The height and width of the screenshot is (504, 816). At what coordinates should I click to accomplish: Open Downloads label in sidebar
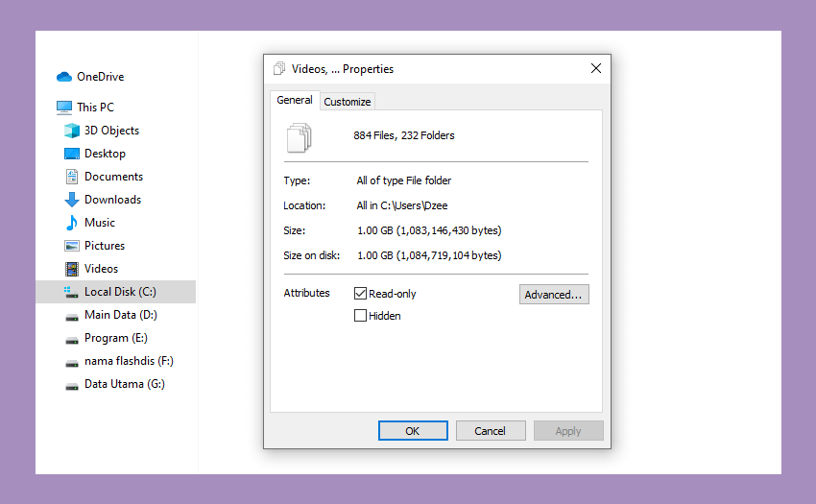112,200
